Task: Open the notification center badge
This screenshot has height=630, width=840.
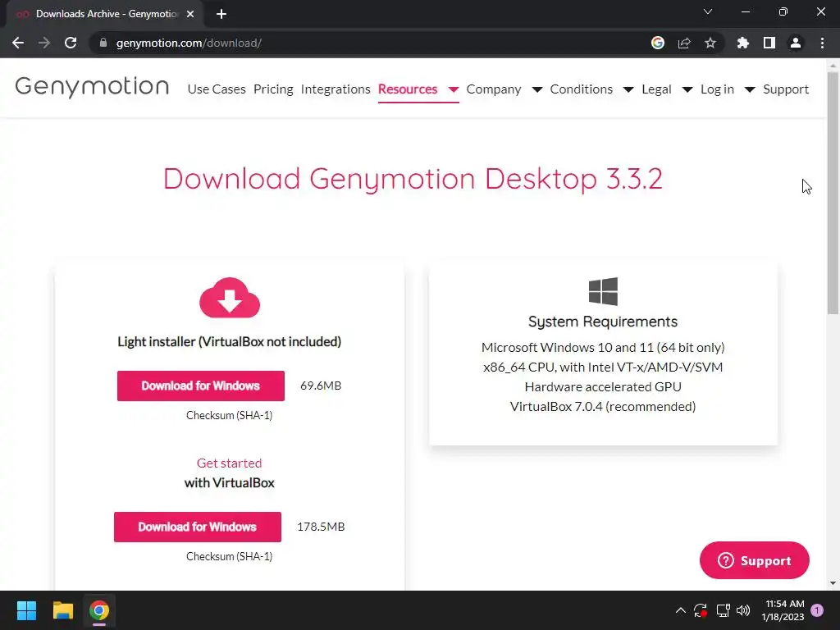Action: pyautogui.click(x=817, y=610)
